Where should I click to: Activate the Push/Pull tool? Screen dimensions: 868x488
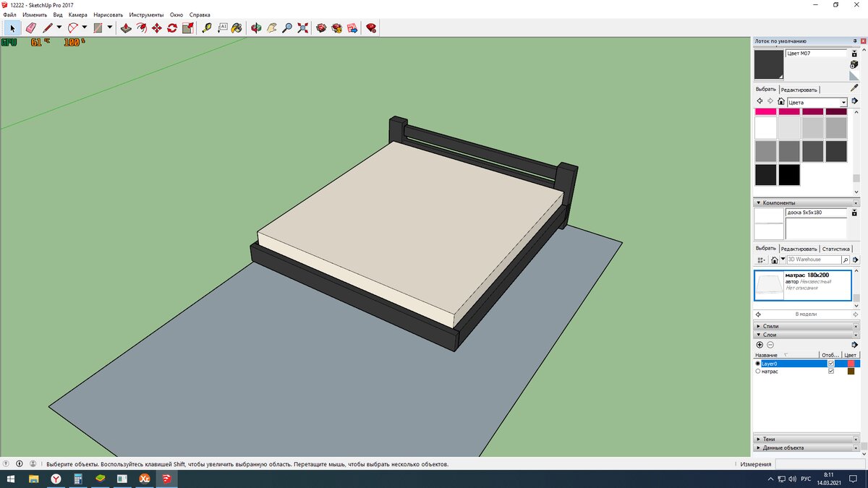[x=125, y=28]
